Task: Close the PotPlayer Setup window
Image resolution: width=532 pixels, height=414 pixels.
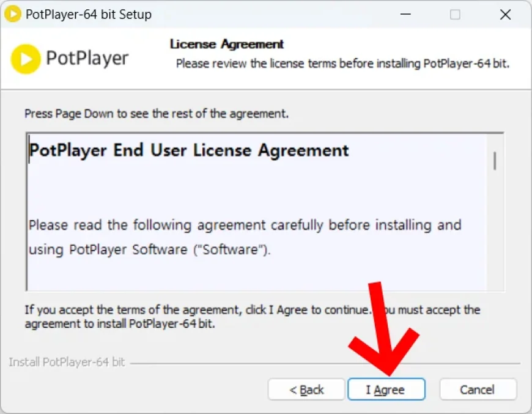Action: tap(505, 14)
